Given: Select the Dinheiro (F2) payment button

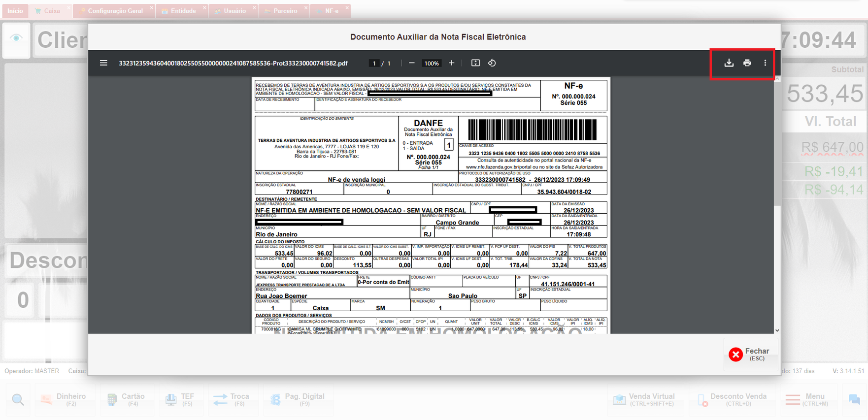Looking at the screenshot, I should [x=64, y=399].
